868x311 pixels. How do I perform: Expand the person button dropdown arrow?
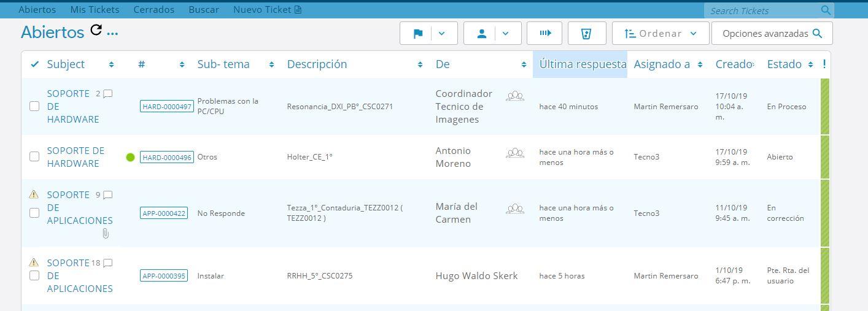coord(506,34)
